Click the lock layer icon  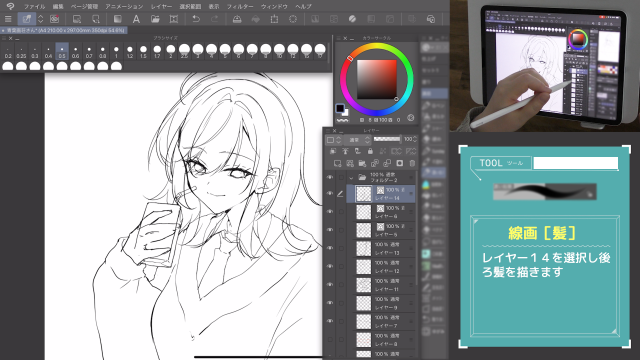pyautogui.click(x=370, y=151)
